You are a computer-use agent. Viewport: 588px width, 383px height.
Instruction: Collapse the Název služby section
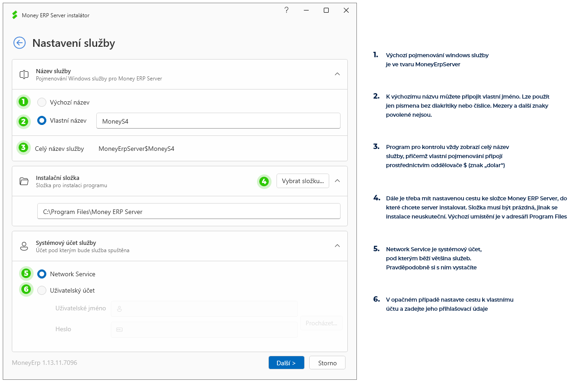337,74
